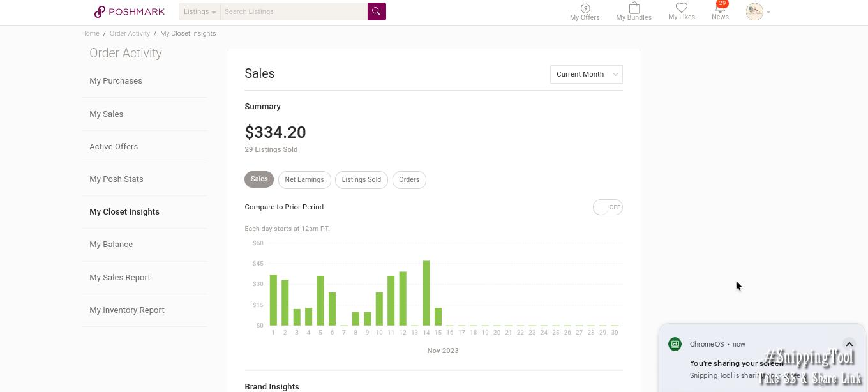Click the Home breadcrumb link
The image size is (868, 392).
click(90, 33)
